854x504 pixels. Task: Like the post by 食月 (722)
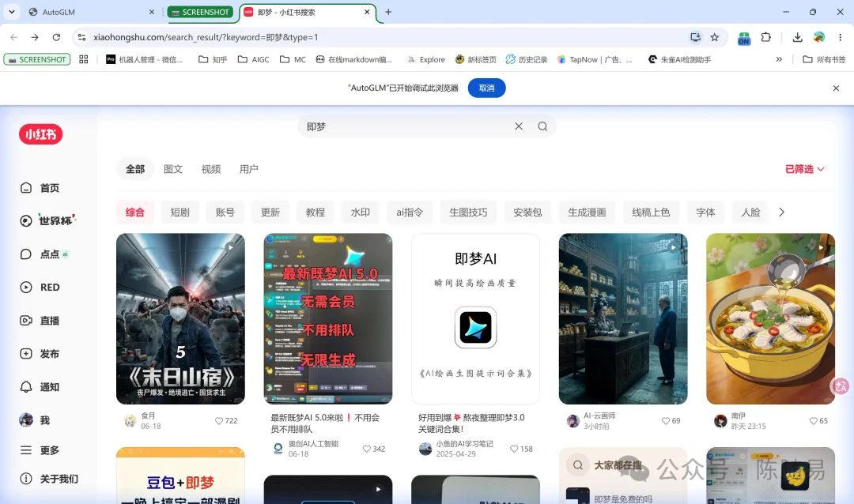219,421
